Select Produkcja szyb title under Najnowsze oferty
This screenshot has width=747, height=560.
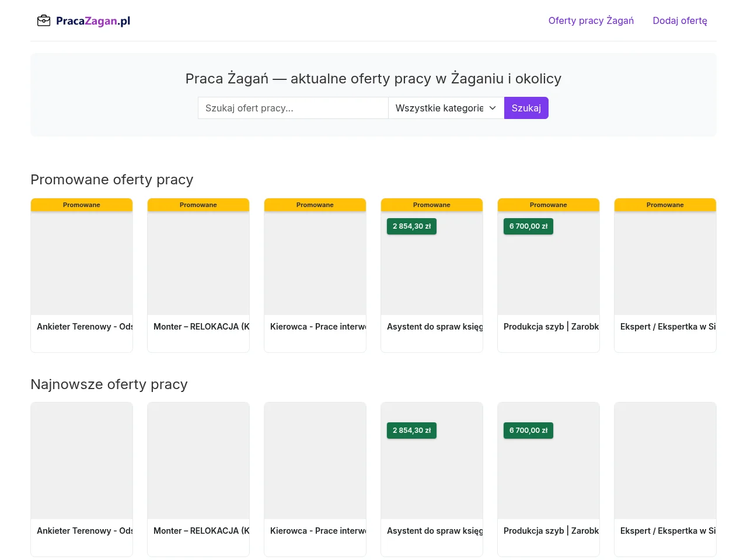pyautogui.click(x=551, y=531)
